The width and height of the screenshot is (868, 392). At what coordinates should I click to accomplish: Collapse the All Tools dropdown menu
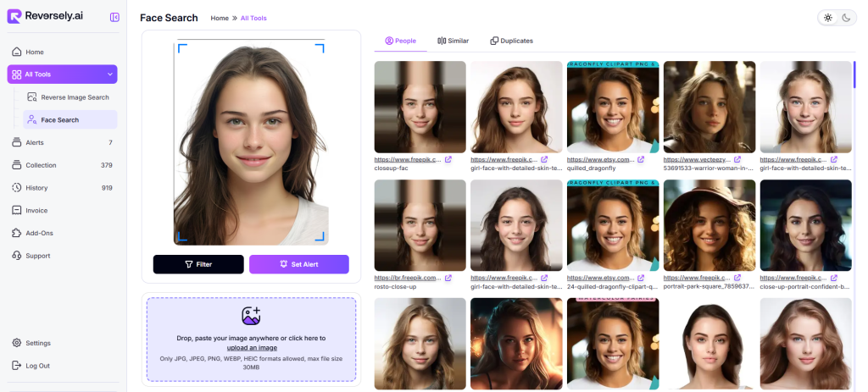click(x=111, y=75)
